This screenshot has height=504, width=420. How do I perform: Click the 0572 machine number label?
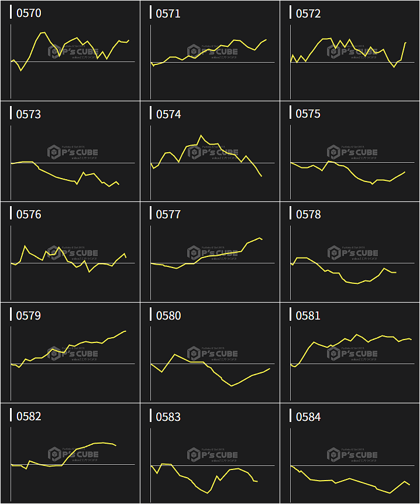point(308,13)
